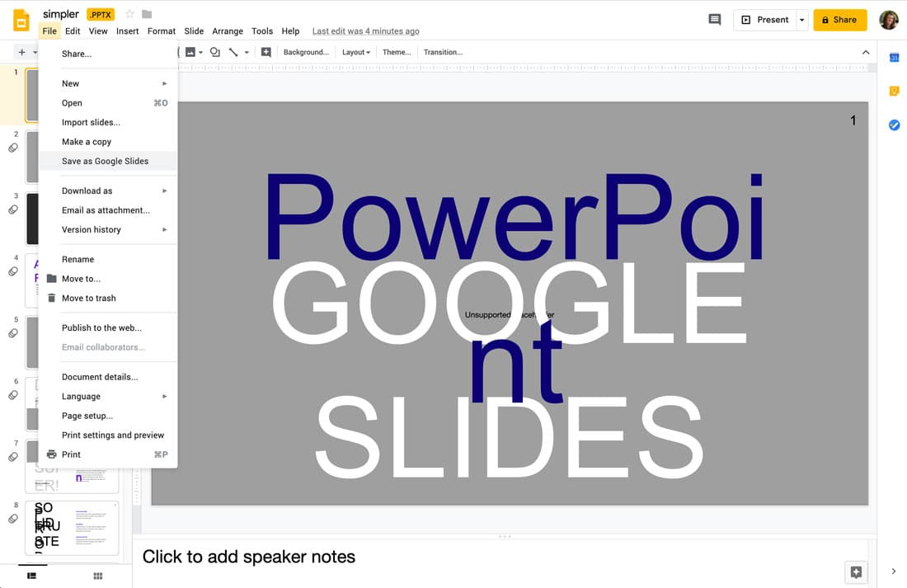Collapse the toolbar with the chevron
The image size is (907, 588).
coord(866,51)
